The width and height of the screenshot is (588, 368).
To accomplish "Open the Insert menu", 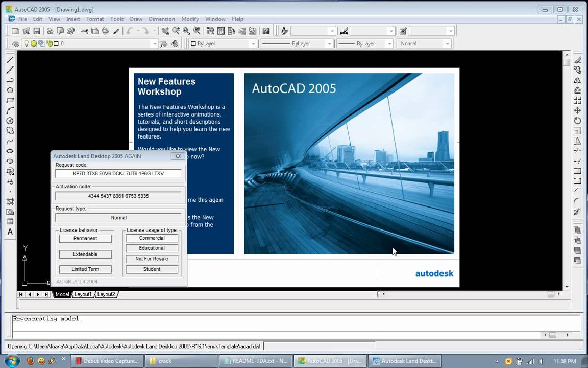I will tap(73, 19).
